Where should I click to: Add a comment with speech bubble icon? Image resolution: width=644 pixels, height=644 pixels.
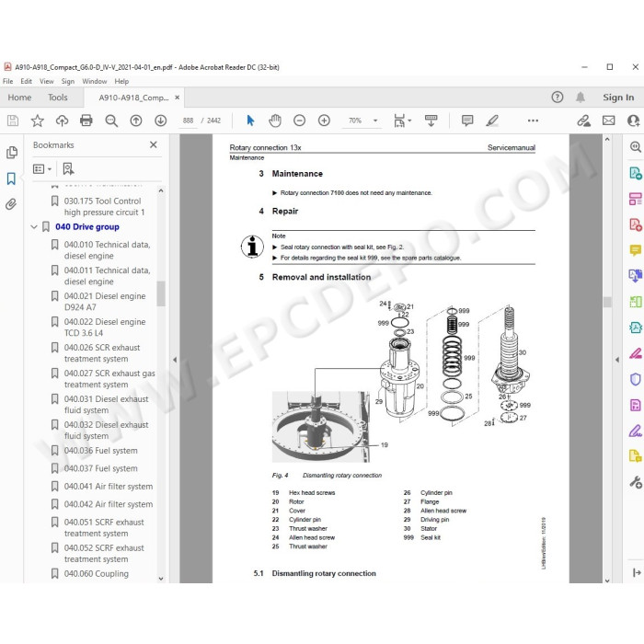click(467, 121)
